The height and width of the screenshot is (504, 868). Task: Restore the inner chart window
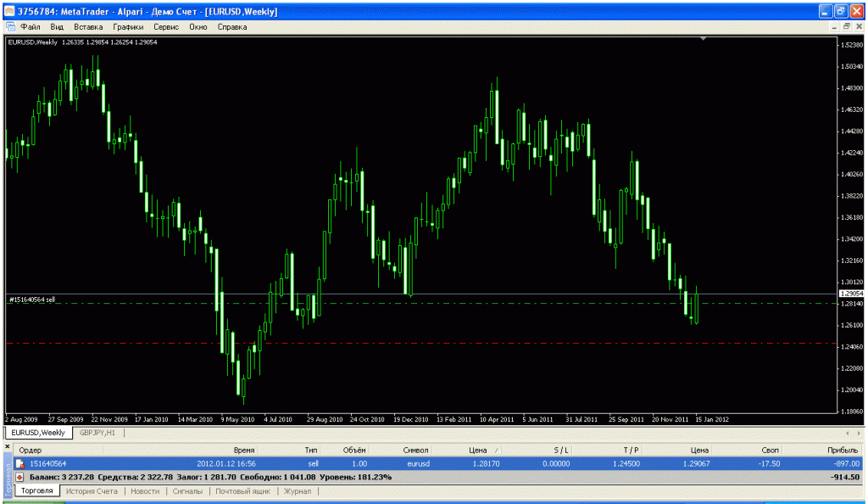[x=846, y=27]
